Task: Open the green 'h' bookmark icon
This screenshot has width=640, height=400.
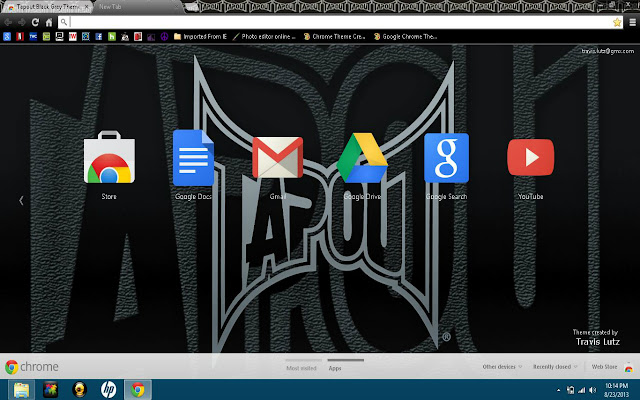Action: (112, 36)
